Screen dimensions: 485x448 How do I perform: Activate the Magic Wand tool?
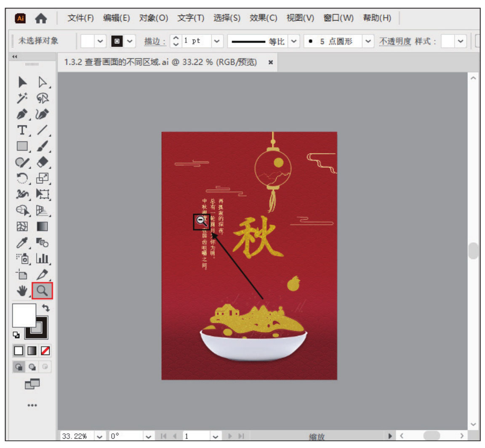pyautogui.click(x=22, y=98)
